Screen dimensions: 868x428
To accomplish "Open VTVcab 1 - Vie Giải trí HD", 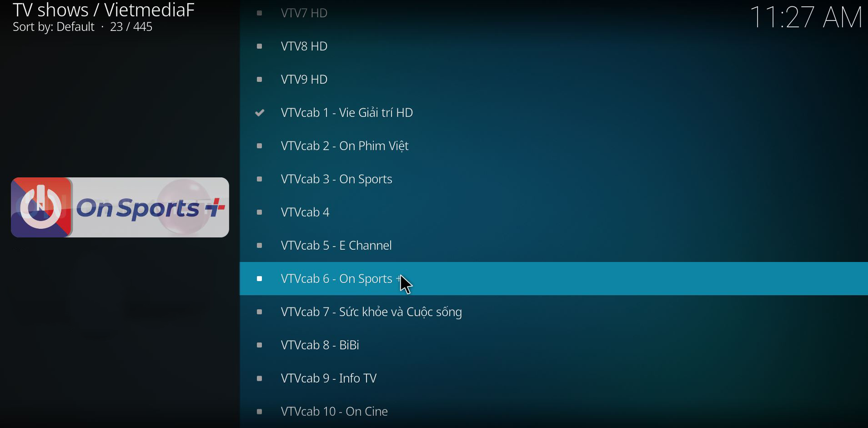I will tap(554, 113).
